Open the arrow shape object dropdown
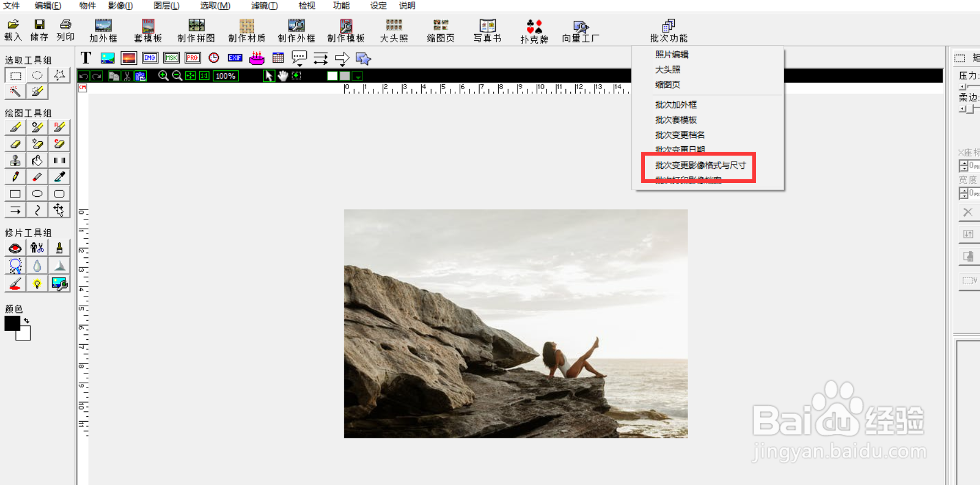 point(342,58)
